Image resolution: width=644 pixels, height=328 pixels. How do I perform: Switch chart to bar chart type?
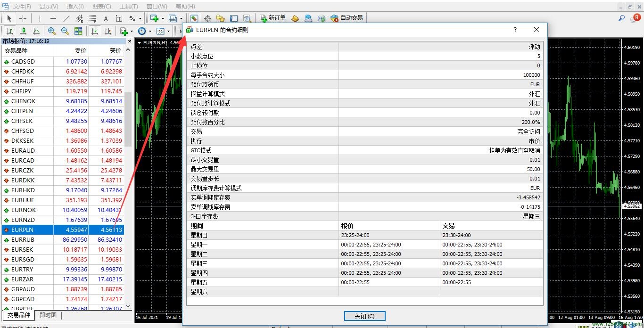[9, 31]
